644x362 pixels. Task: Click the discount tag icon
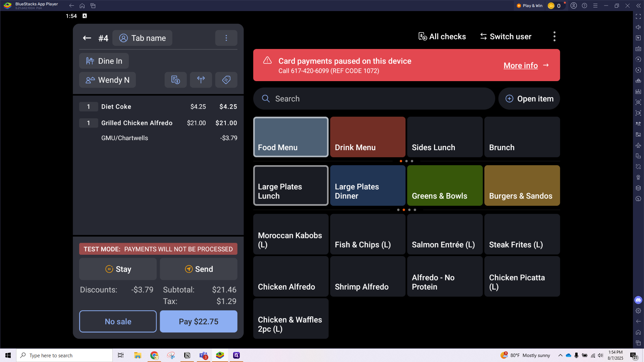pos(226,80)
